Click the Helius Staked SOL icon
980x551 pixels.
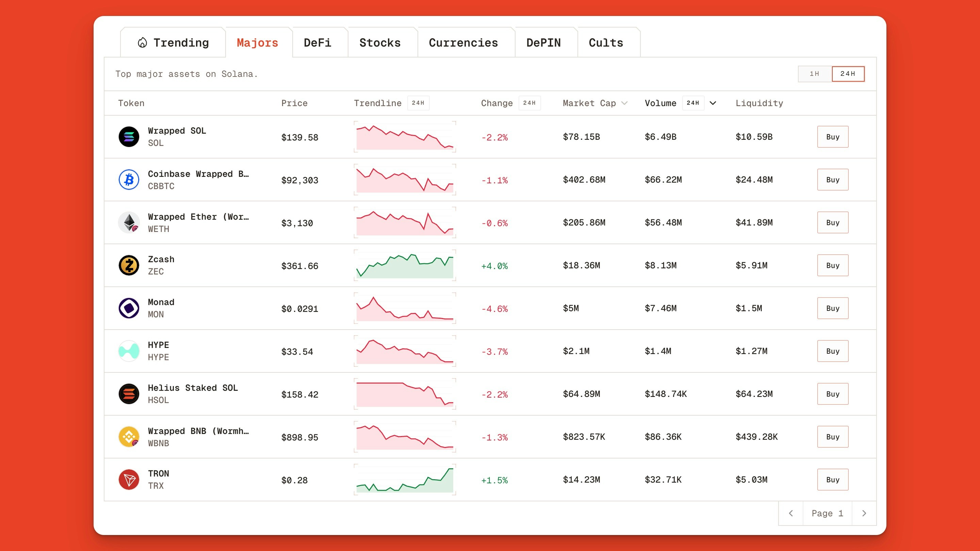pyautogui.click(x=129, y=394)
